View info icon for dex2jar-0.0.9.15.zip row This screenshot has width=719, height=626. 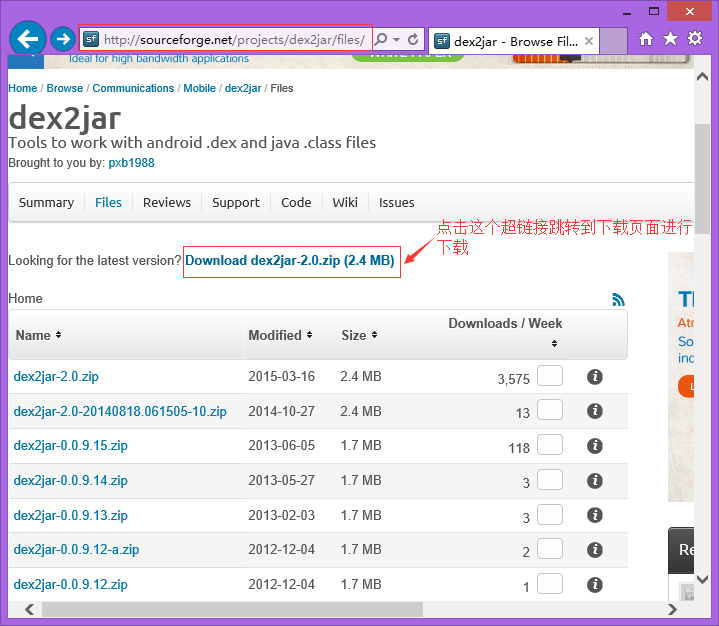click(x=594, y=446)
